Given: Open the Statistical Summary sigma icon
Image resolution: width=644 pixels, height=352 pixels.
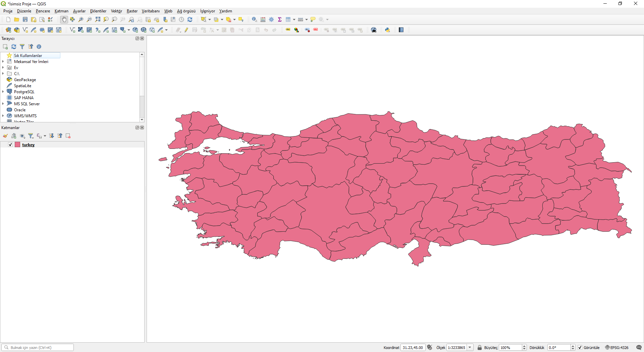Looking at the screenshot, I should click(280, 19).
